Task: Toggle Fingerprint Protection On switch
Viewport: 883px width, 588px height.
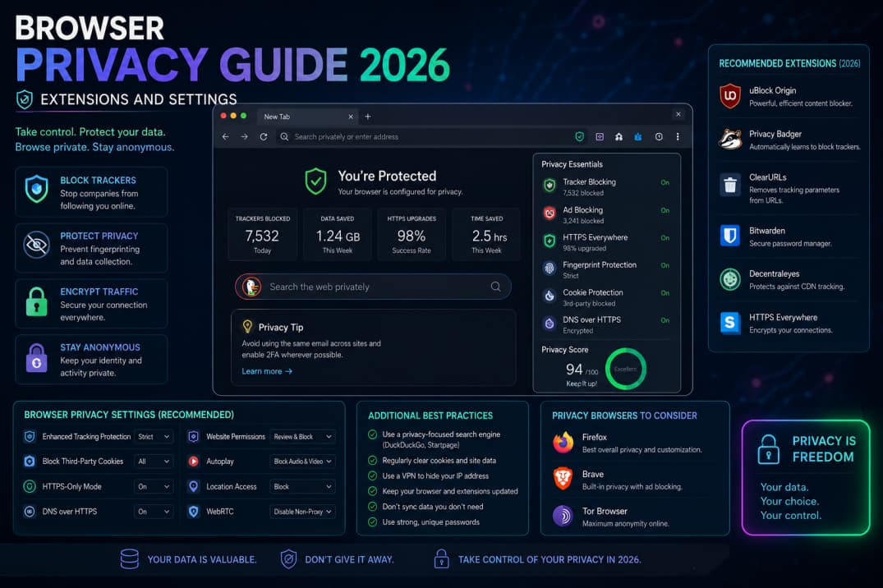Action: point(665,265)
